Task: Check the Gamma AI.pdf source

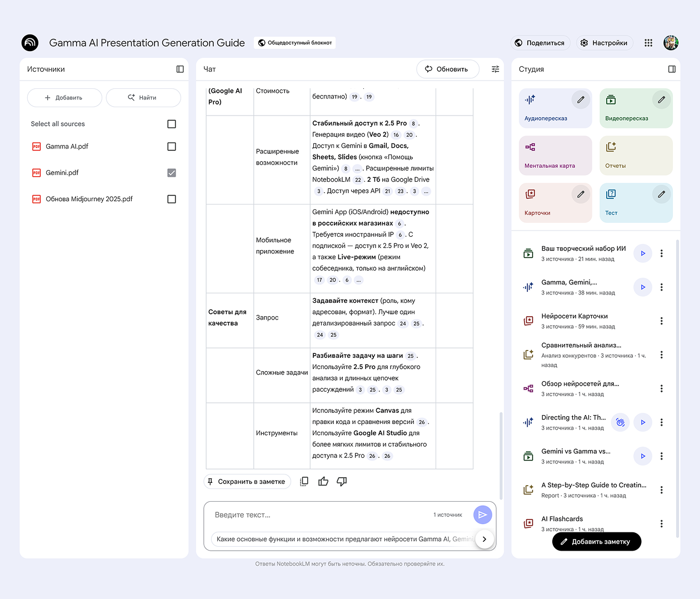Action: tap(172, 147)
